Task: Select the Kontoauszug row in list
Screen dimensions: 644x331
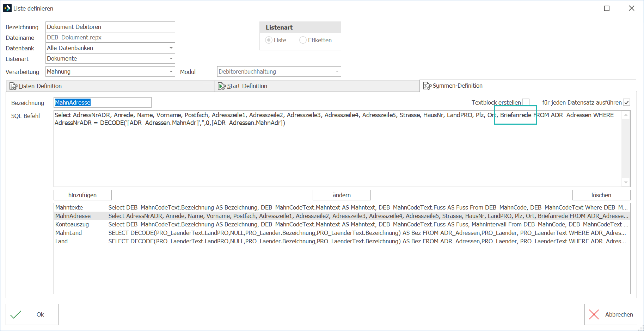Action: click(342, 224)
